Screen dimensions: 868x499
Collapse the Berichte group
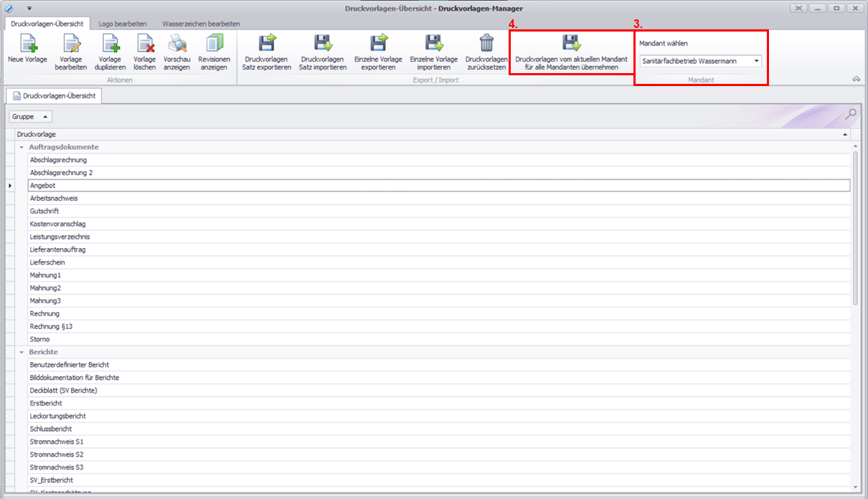pyautogui.click(x=22, y=352)
